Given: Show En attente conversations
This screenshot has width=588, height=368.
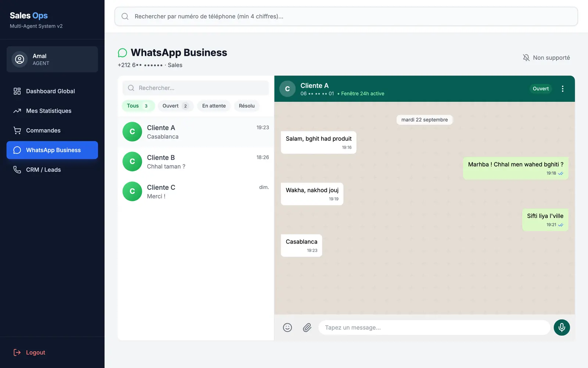Looking at the screenshot, I should (x=214, y=106).
